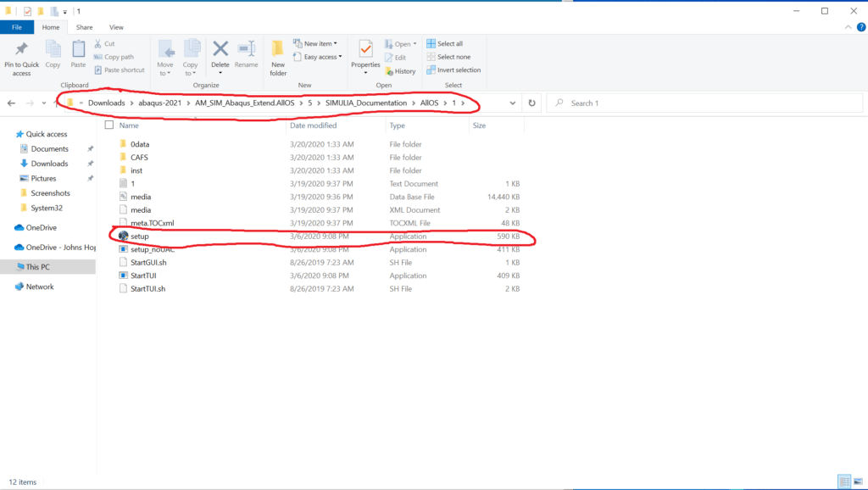Open Recent locations dropdown by Forward arrow
Image resolution: width=868 pixels, height=490 pixels.
click(x=44, y=103)
